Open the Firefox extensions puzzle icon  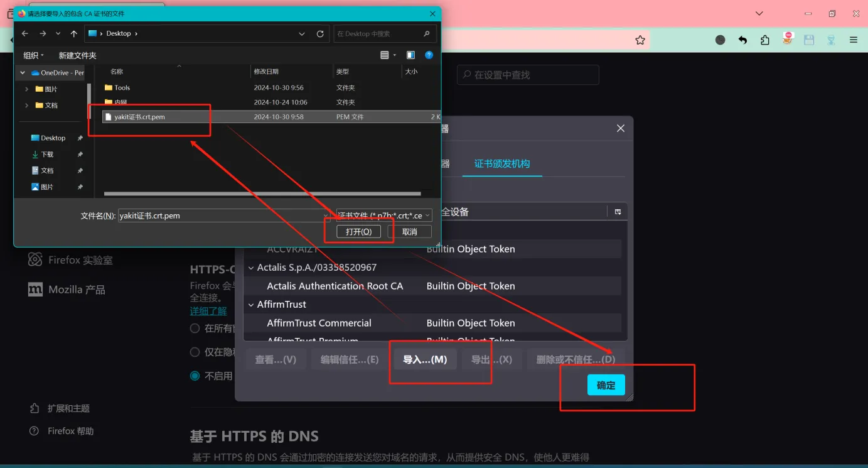[x=764, y=40]
